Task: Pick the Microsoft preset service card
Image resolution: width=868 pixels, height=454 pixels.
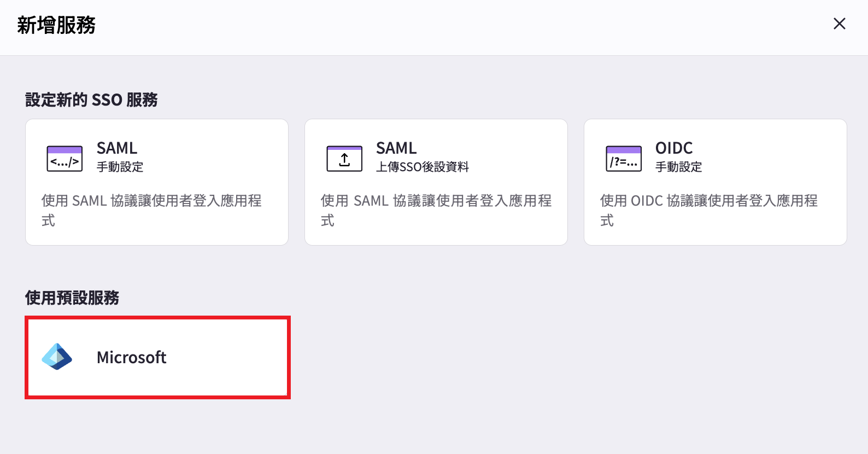Action: [x=157, y=357]
